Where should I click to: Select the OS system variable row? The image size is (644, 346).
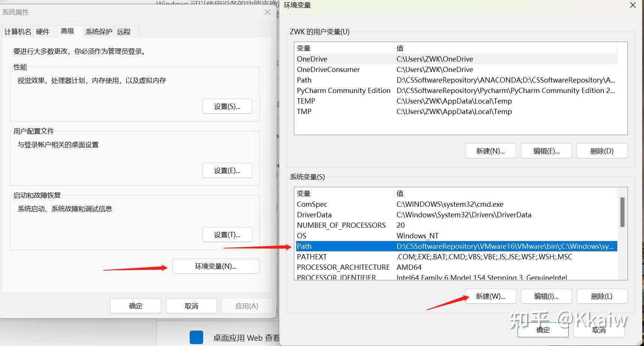click(x=456, y=236)
